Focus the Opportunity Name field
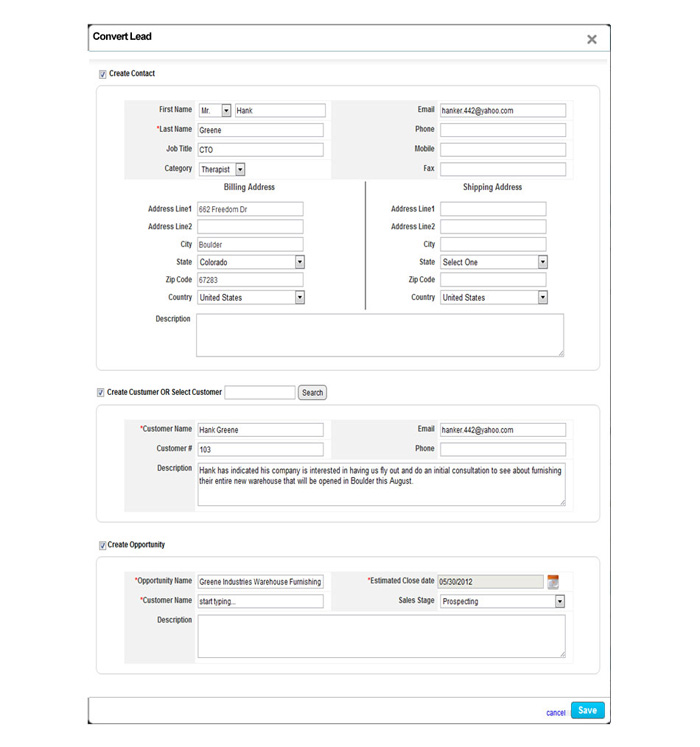Screen dimensions: 700x747 [260, 581]
